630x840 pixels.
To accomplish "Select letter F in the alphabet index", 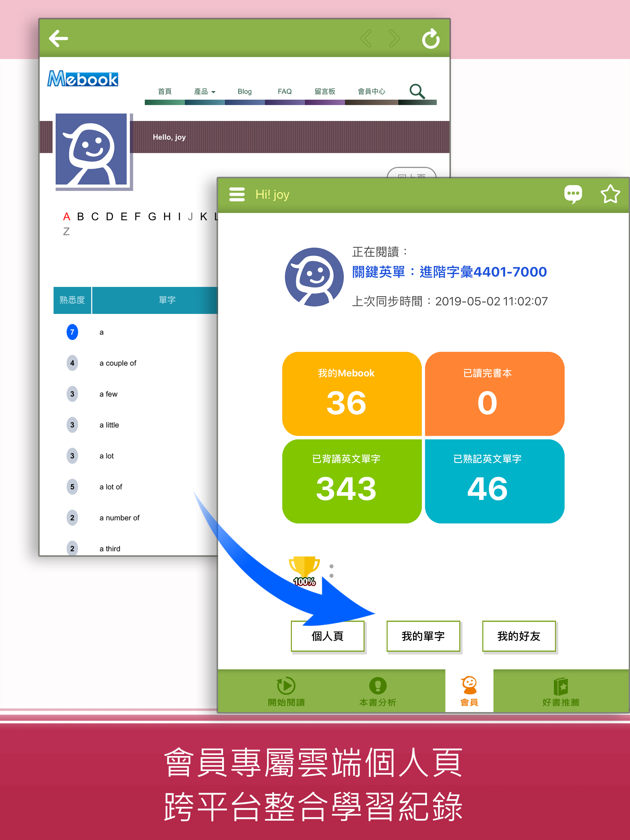I will click(138, 217).
